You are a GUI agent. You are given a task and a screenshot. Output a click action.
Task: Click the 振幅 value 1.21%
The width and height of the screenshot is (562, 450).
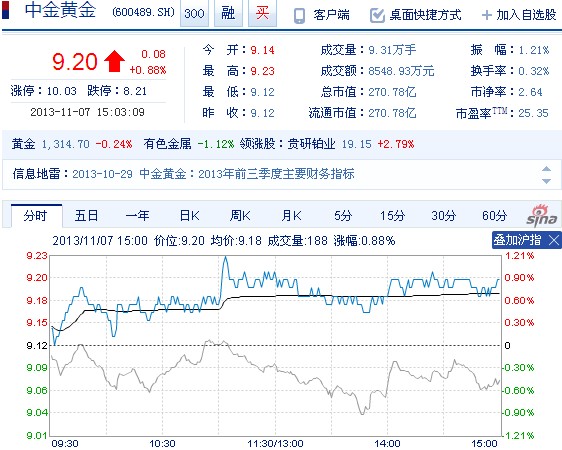tap(534, 50)
